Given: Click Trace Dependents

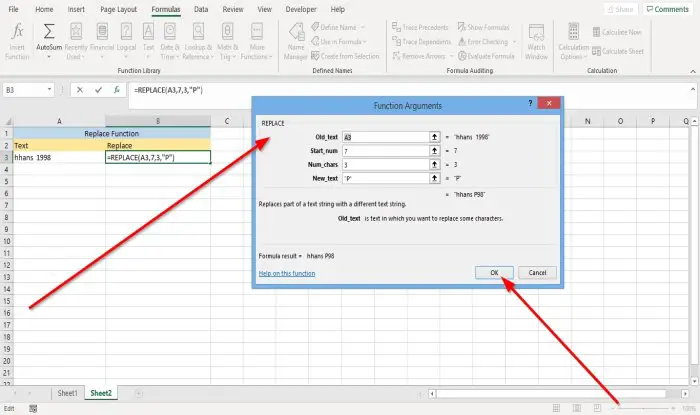Looking at the screenshot, I should pos(422,42).
